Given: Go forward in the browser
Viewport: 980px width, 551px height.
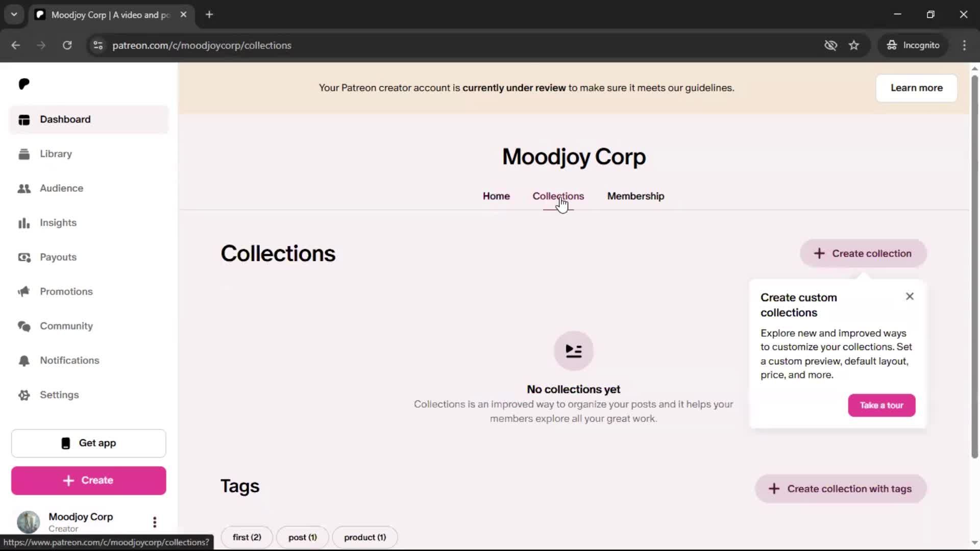Looking at the screenshot, I should click(x=41, y=45).
